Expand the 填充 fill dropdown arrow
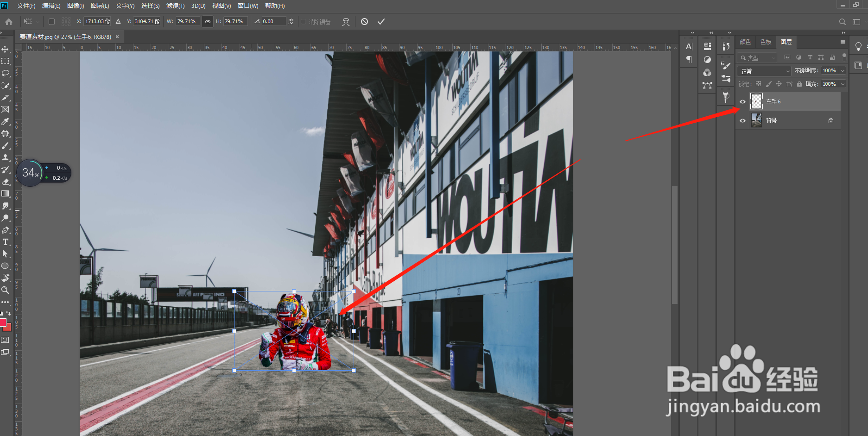Viewport: 868px width, 436px height. point(843,84)
